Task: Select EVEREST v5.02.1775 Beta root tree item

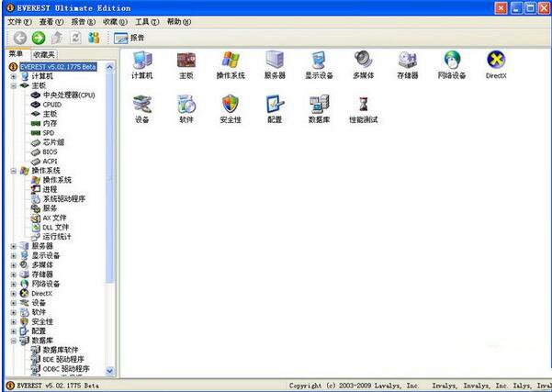Action: pyautogui.click(x=58, y=66)
